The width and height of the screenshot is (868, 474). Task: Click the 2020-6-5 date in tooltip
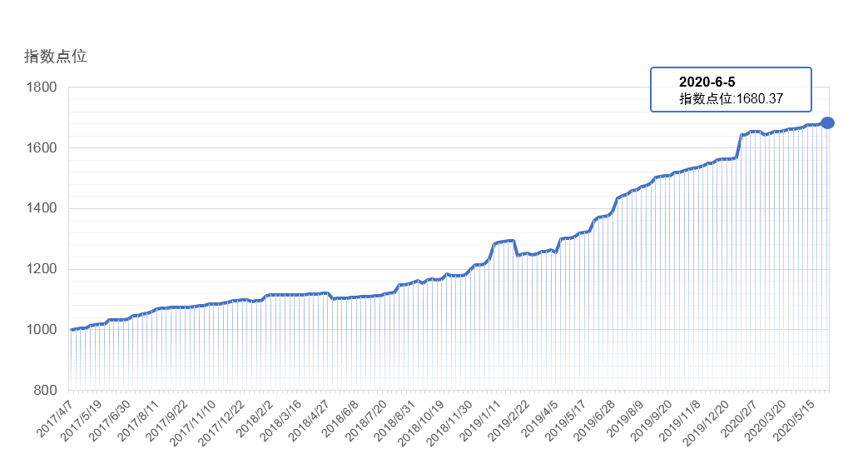pos(707,82)
